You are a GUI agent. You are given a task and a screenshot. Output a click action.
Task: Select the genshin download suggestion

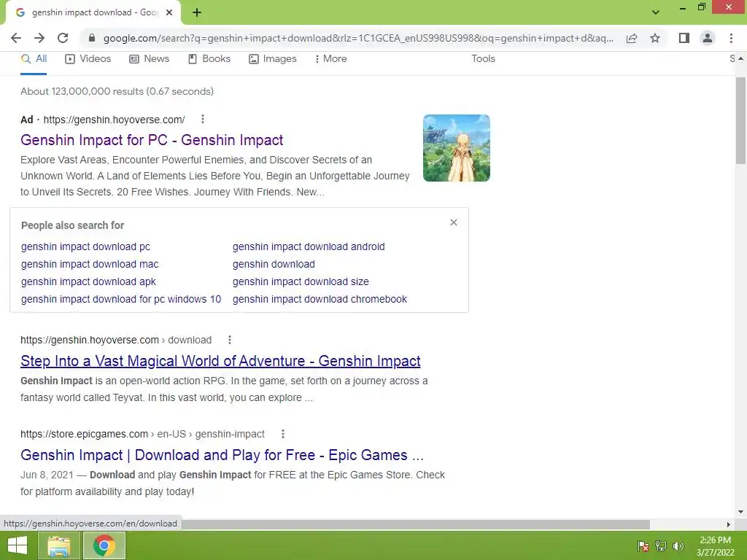coord(274,264)
